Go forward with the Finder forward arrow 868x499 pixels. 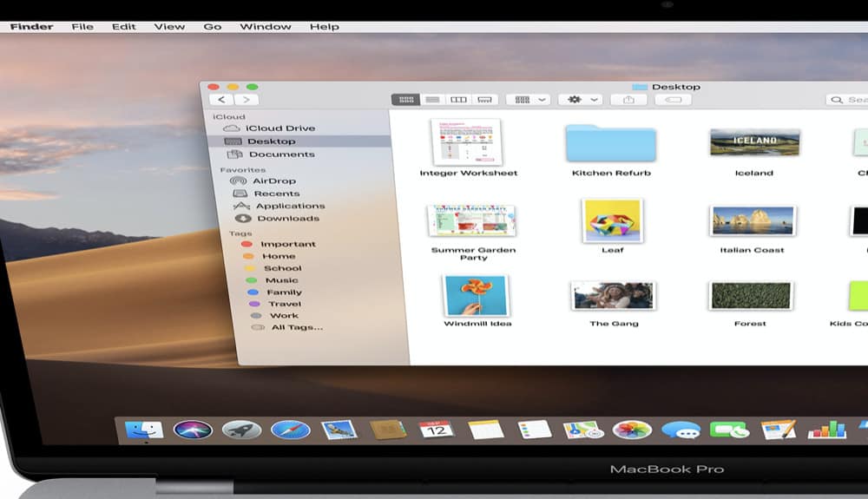pyautogui.click(x=247, y=100)
